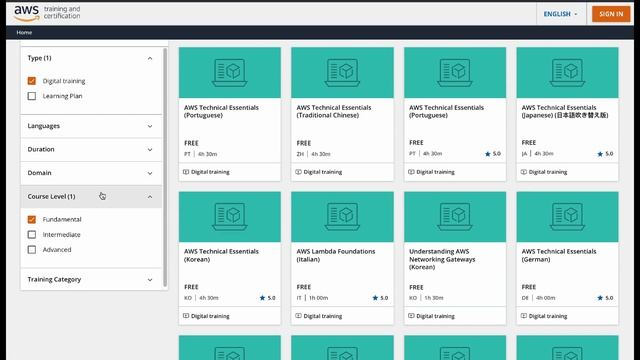Click laptop icon on Technical Essentials (German) card
This screenshot has width=640, height=360.
tap(567, 216)
